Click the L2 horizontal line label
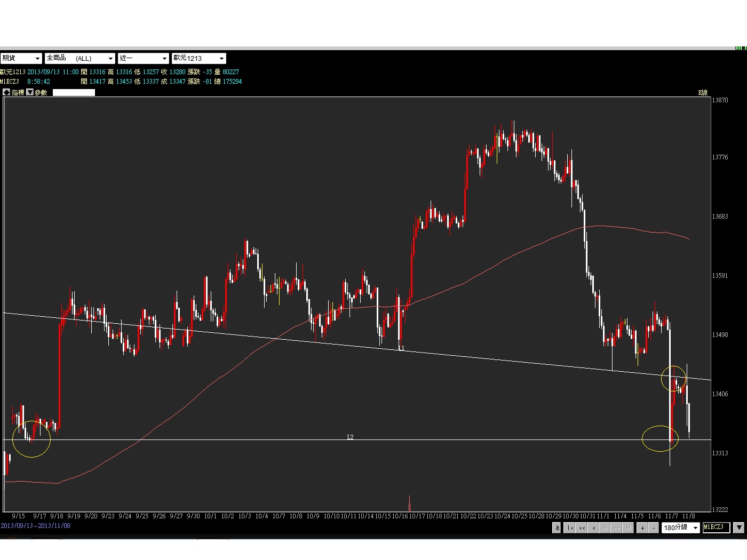Screen dimensions: 747x560 click(350, 437)
